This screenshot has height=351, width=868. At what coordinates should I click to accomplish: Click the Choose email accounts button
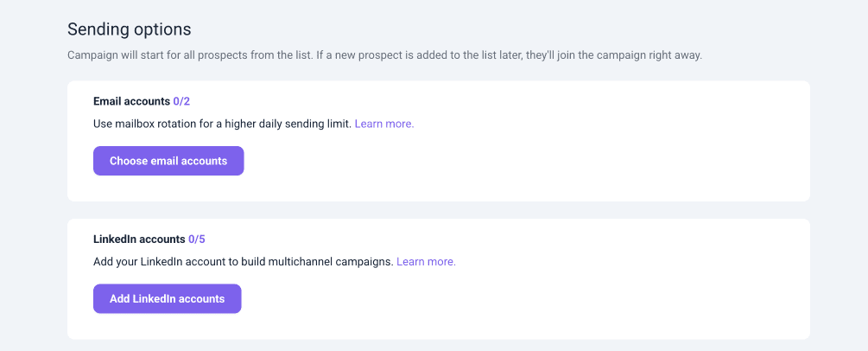coord(168,161)
